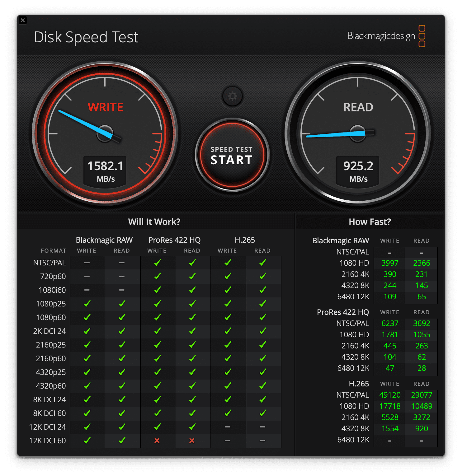
Task: Click H.265 read checkmark for 2160p60
Action: pyautogui.click(x=263, y=358)
